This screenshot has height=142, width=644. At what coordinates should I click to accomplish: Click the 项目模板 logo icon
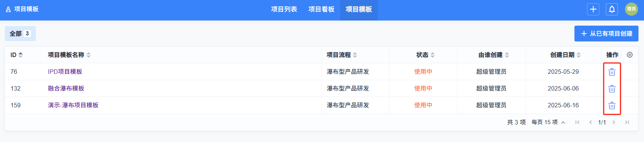pos(8,9)
